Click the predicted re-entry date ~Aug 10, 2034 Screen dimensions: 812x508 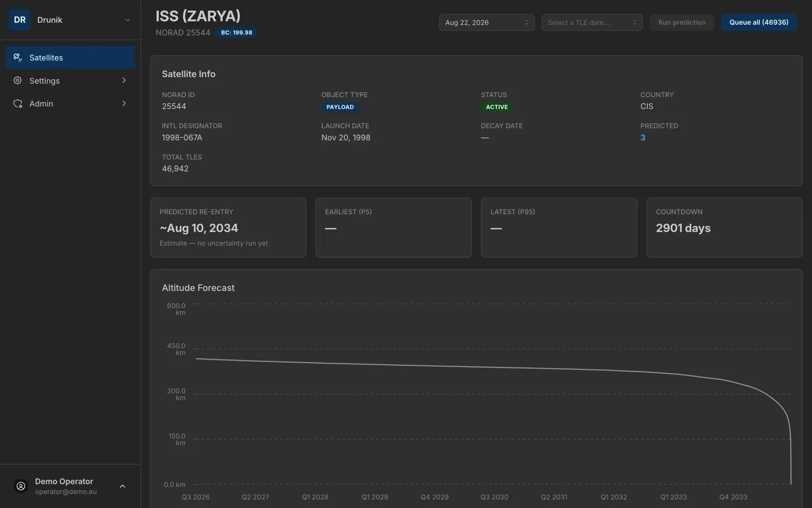coord(198,228)
